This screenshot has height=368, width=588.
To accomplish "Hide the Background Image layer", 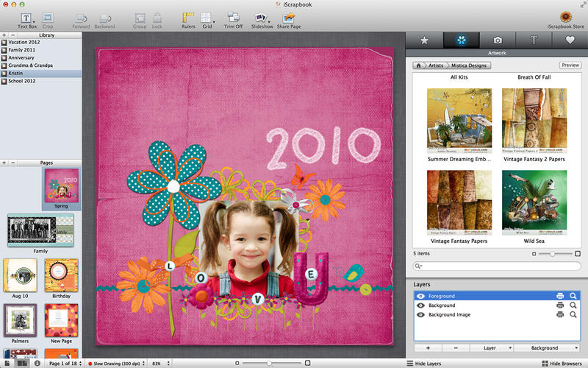I will point(420,315).
